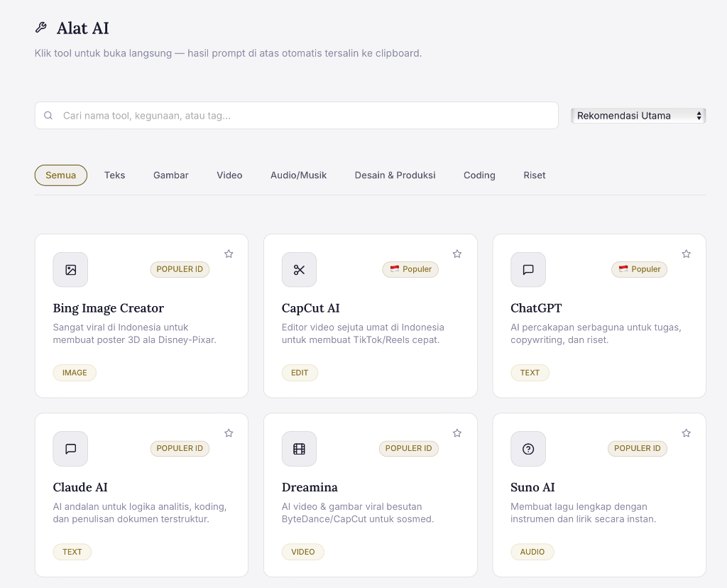
Task: Click POPULER ID badge on Suno AI
Action: pyautogui.click(x=638, y=448)
